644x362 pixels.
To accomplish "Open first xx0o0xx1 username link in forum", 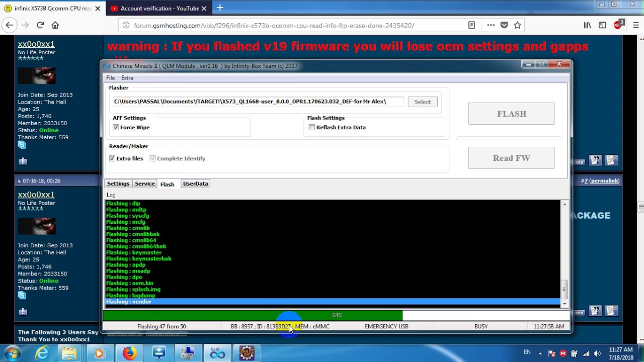I will pyautogui.click(x=36, y=44).
